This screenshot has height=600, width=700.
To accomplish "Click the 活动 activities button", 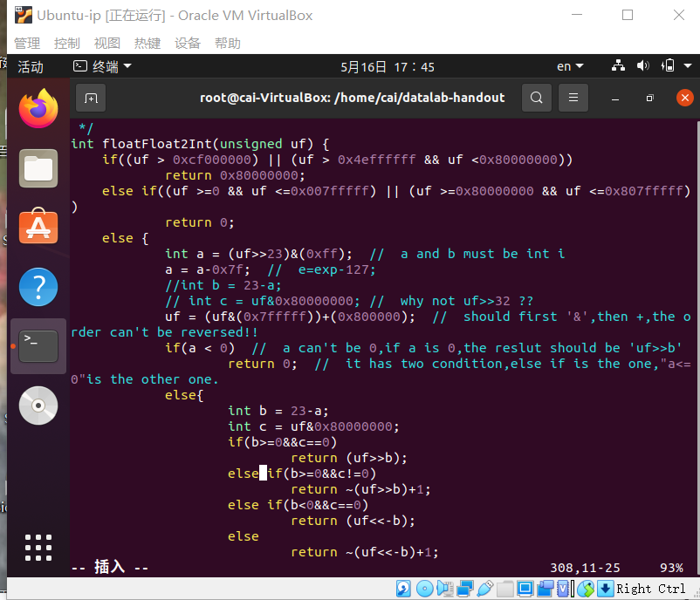I will [x=31, y=66].
